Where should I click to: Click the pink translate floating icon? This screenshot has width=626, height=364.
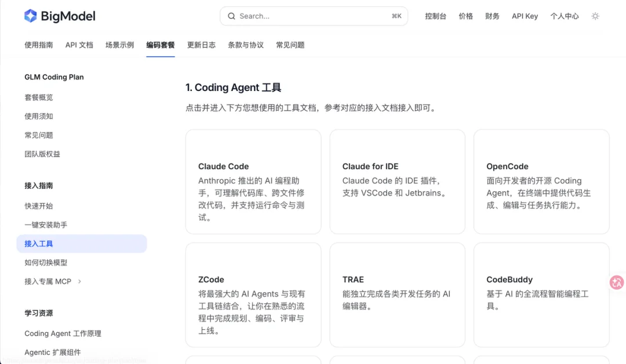[617, 282]
